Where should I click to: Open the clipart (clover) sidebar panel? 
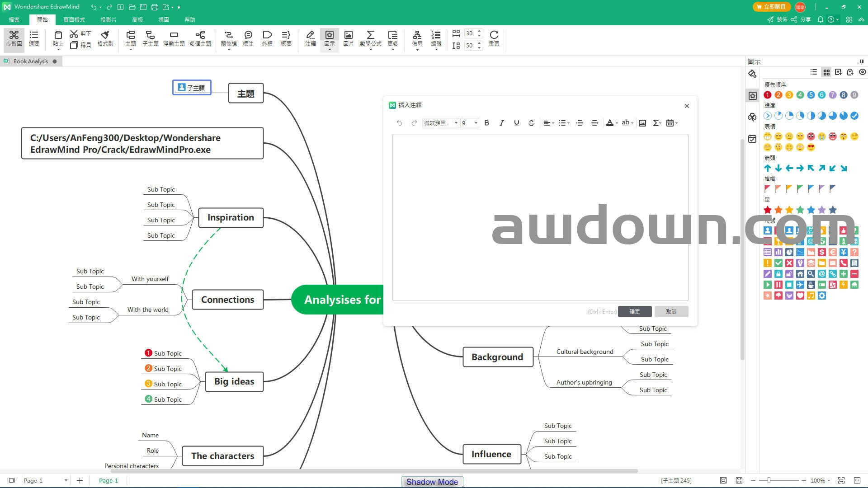[x=752, y=117]
